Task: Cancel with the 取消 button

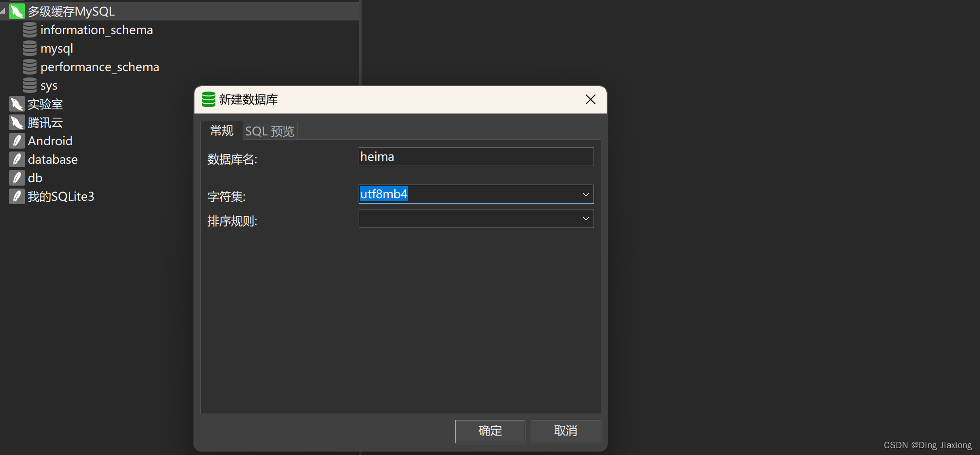Action: tap(566, 431)
